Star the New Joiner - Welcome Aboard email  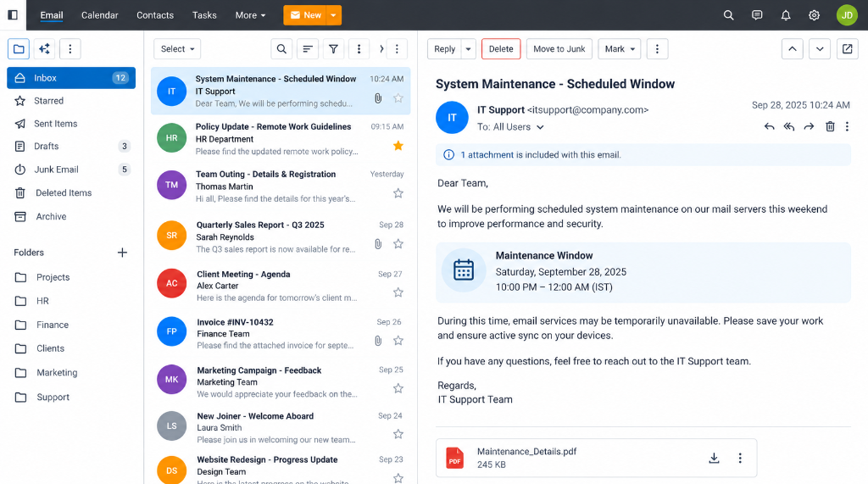coord(398,434)
